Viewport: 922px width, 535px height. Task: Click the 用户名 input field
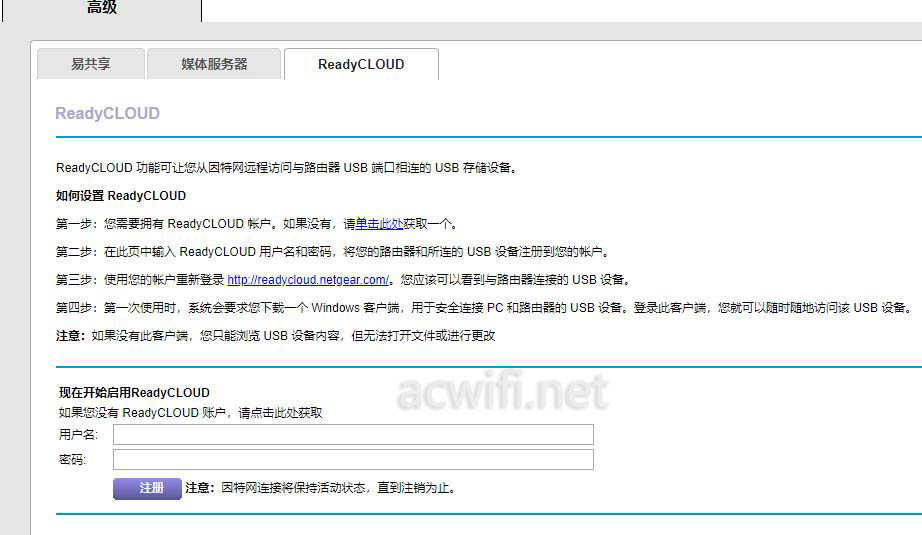(x=353, y=434)
